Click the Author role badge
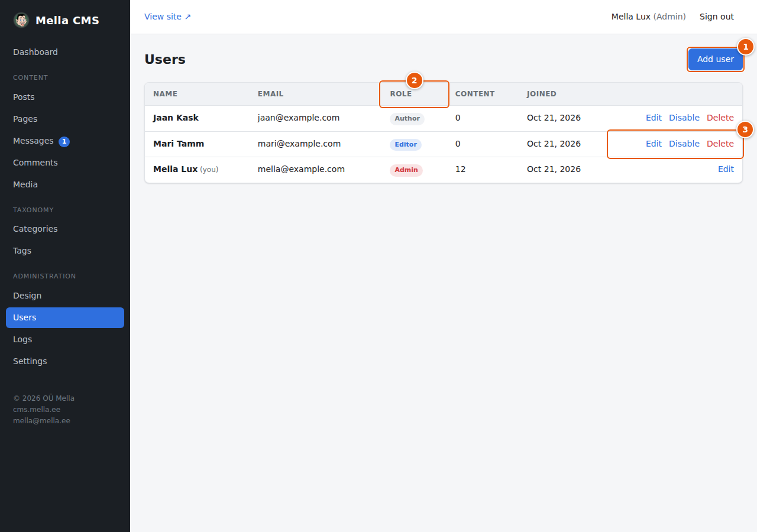 407,118
